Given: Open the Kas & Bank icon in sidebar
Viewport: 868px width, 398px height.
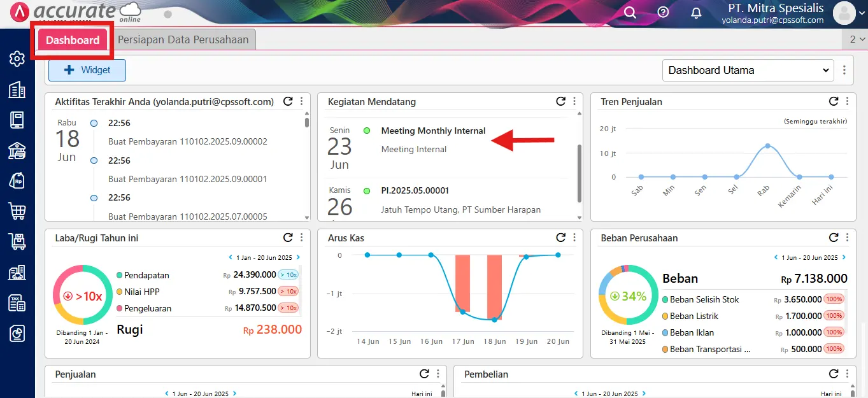Looking at the screenshot, I should click(x=17, y=151).
